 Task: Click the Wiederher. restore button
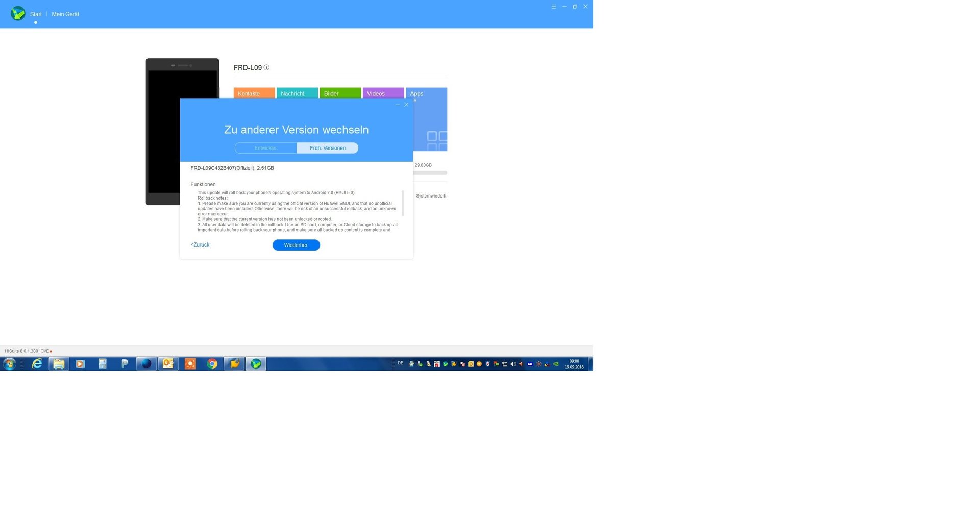[296, 245]
